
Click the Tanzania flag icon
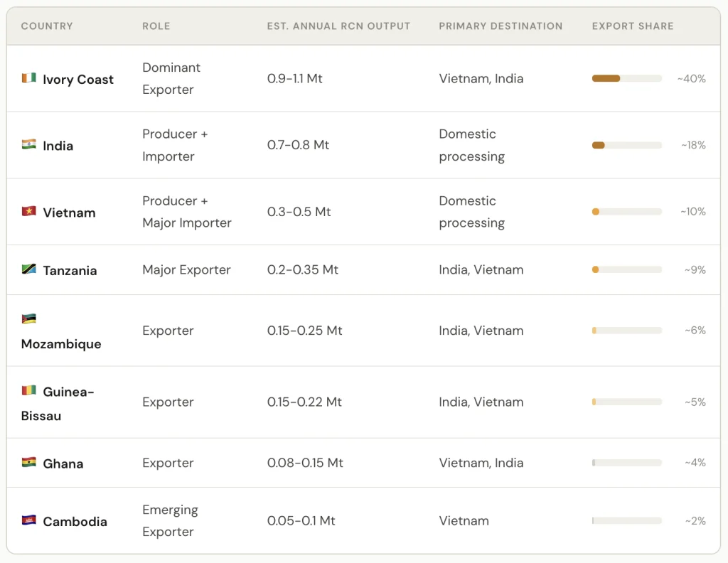28,269
